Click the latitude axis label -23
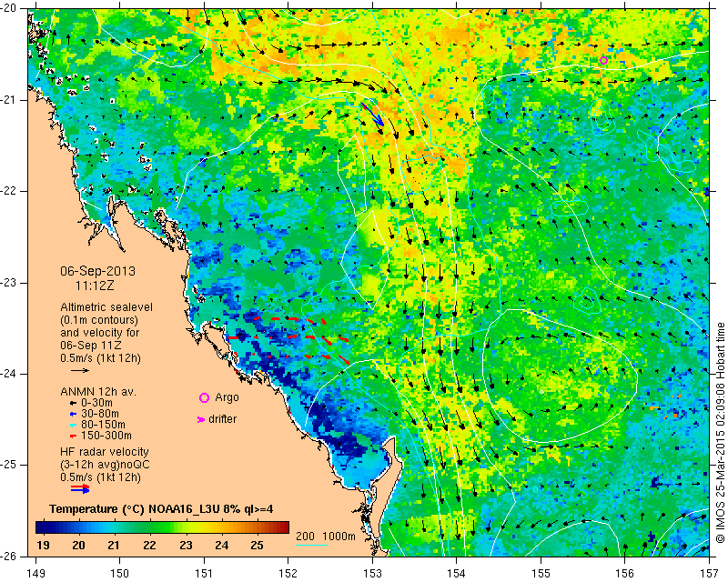 9,282
